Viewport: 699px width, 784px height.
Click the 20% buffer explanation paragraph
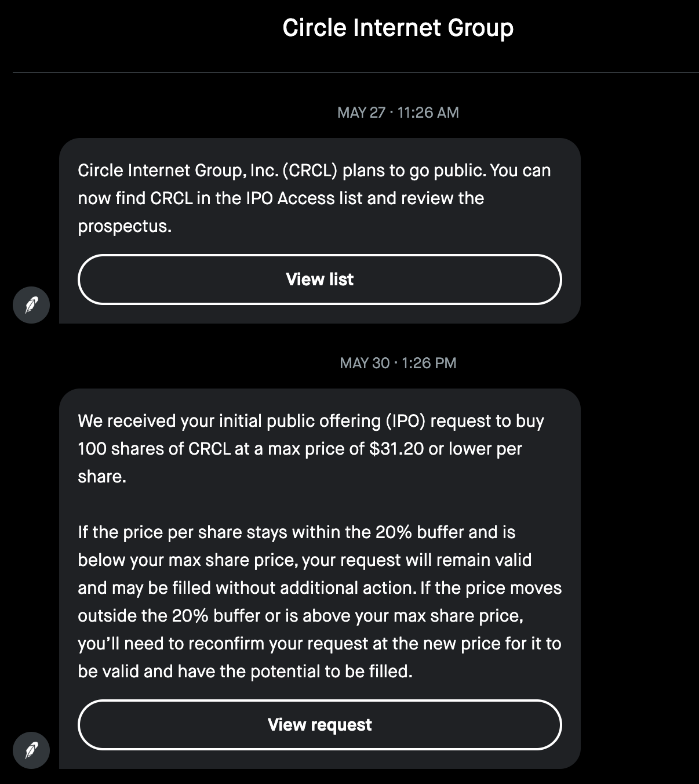(x=319, y=602)
